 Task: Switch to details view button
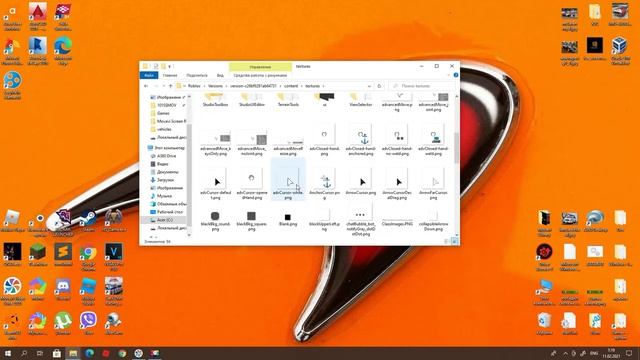447,242
